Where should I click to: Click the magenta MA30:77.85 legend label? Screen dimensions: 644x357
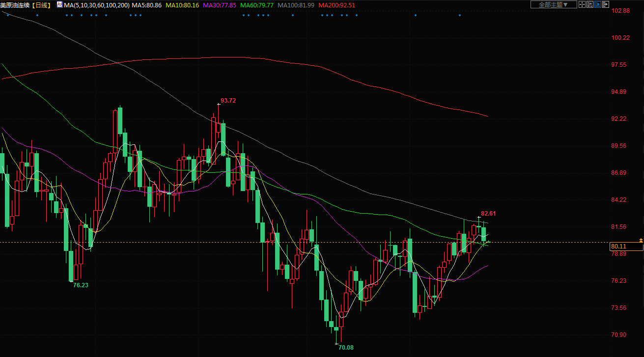click(219, 5)
